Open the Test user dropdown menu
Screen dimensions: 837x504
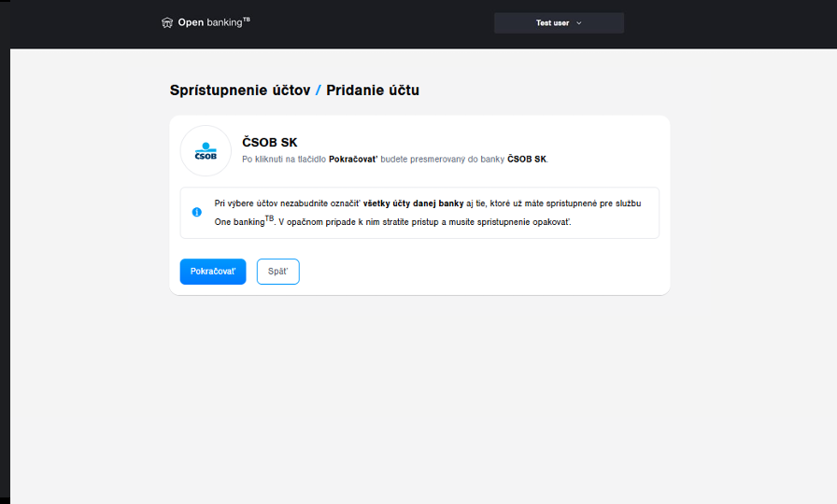click(x=559, y=23)
